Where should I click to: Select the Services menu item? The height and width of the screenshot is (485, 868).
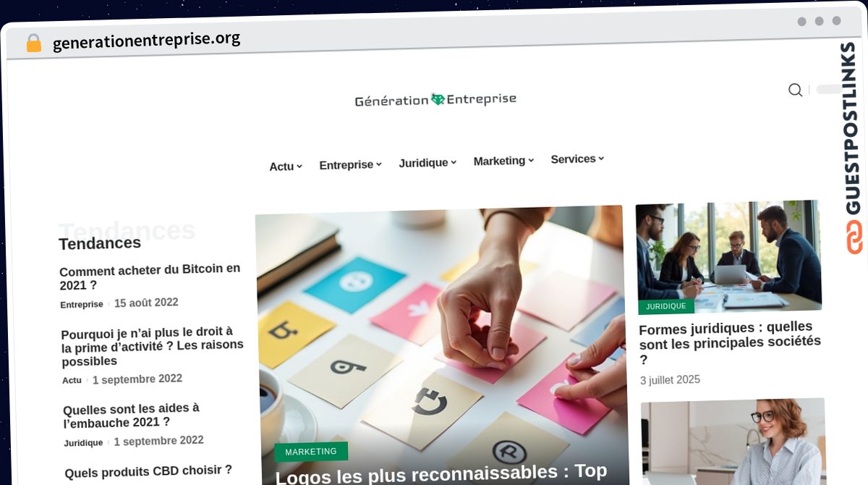click(577, 159)
